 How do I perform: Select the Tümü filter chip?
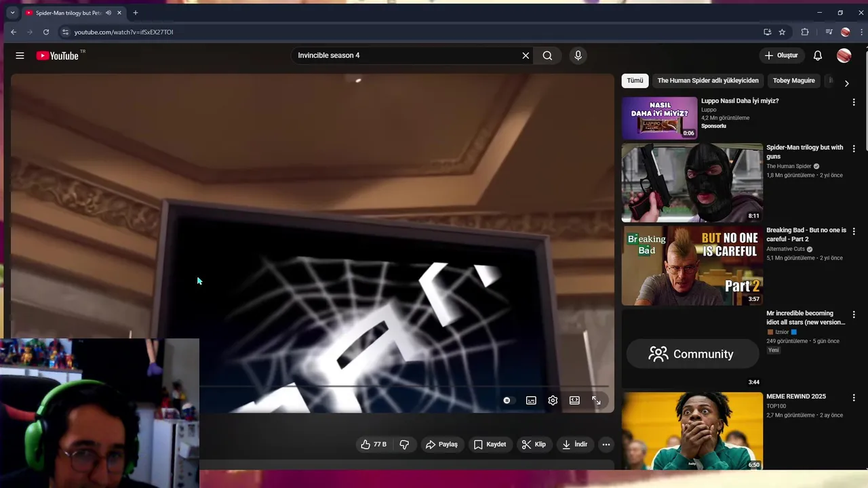tap(635, 81)
